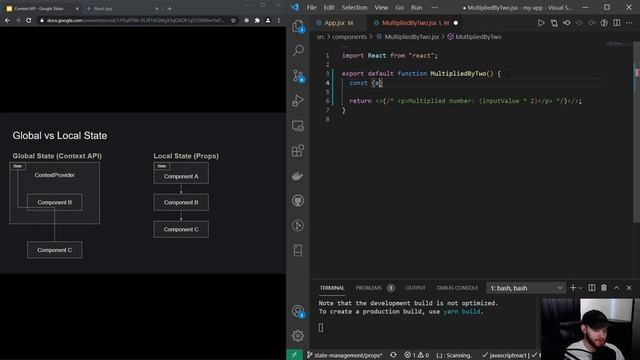Open the Accounts menu icon
This screenshot has width=640, height=360.
tap(298, 311)
